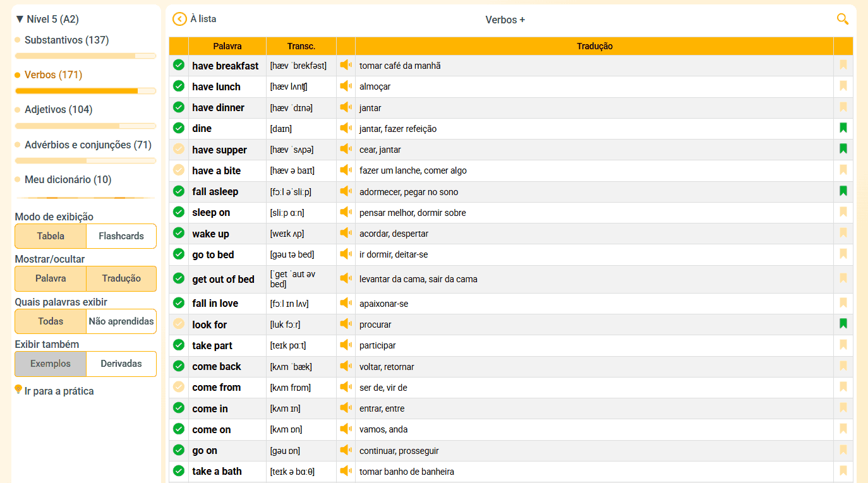Screen dimensions: 868x483
Task: Toggle Palavra column visibility
Action: 51,278
